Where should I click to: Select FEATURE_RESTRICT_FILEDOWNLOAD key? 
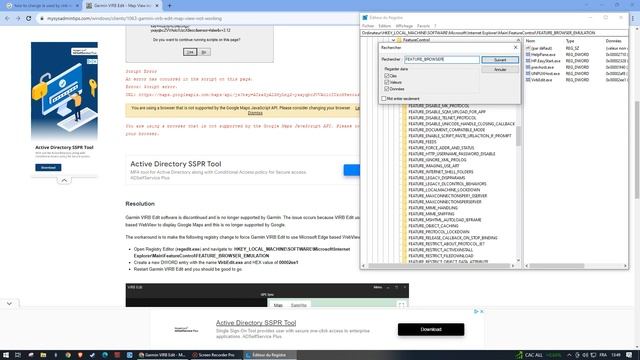point(440,256)
